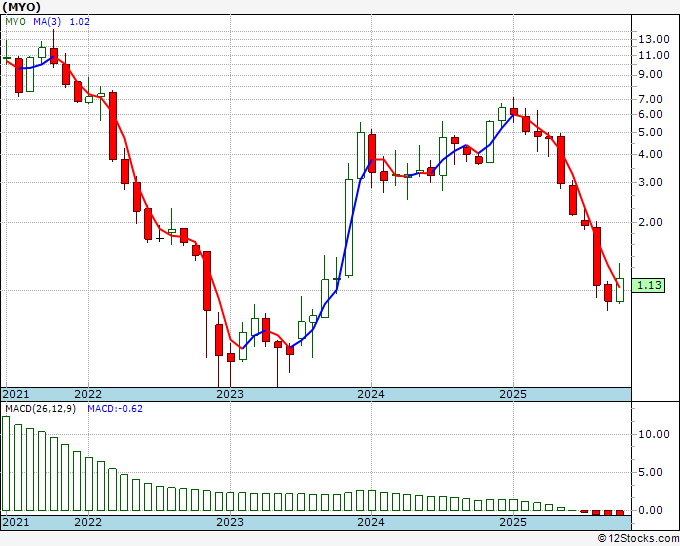
Task: Click the last green candle beside the 1.13 tag
Action: pos(620,289)
